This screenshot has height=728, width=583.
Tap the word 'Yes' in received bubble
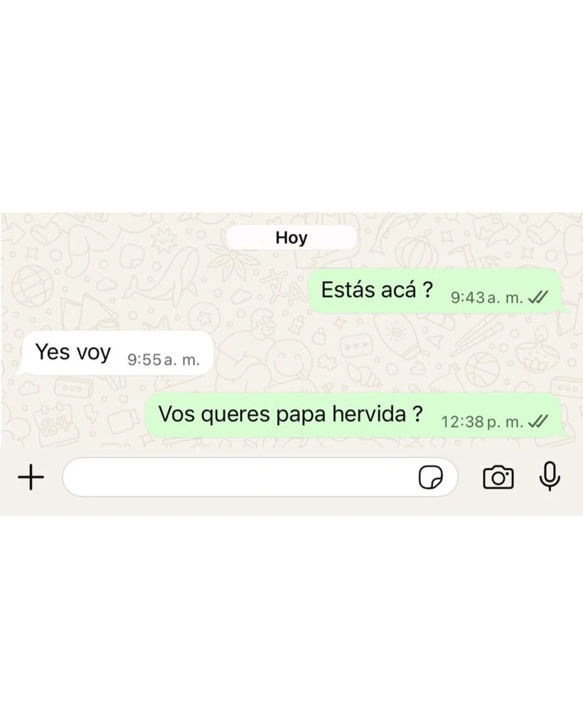click(x=53, y=351)
